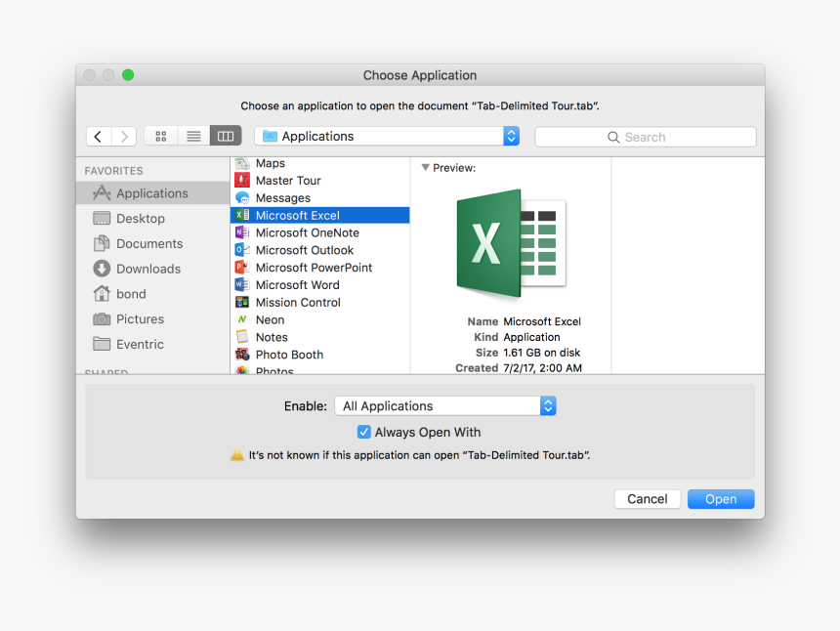
Task: Go back with the left chevron
Action: point(99,136)
